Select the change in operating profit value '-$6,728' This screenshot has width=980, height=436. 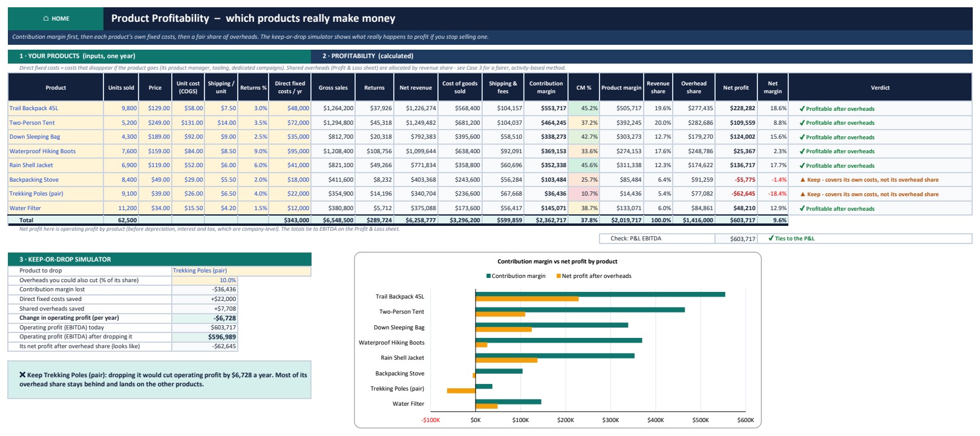(204, 318)
